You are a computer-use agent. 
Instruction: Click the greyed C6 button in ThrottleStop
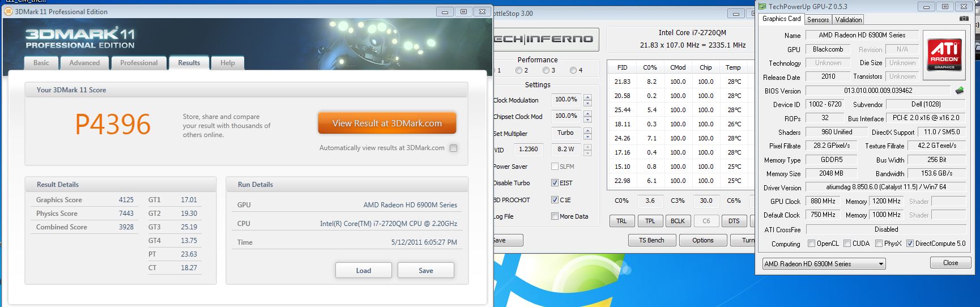click(x=706, y=221)
